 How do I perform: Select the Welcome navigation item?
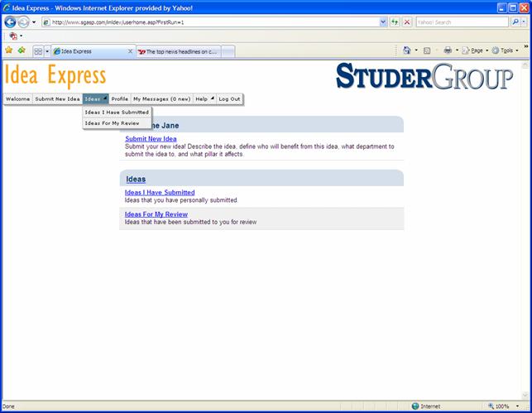[17, 98]
